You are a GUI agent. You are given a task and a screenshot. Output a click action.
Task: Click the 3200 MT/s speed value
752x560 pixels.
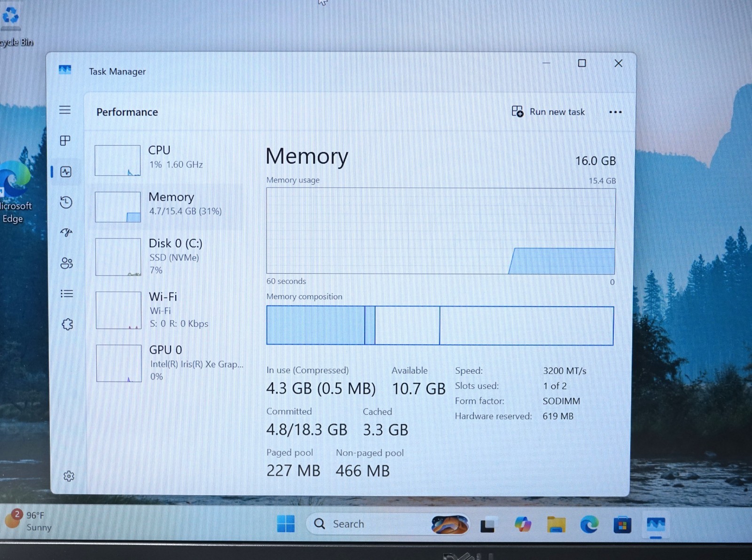[x=564, y=371]
